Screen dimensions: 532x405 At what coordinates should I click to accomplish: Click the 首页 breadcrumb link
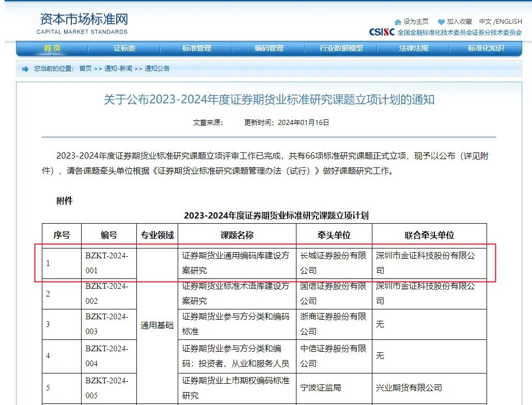pos(86,69)
